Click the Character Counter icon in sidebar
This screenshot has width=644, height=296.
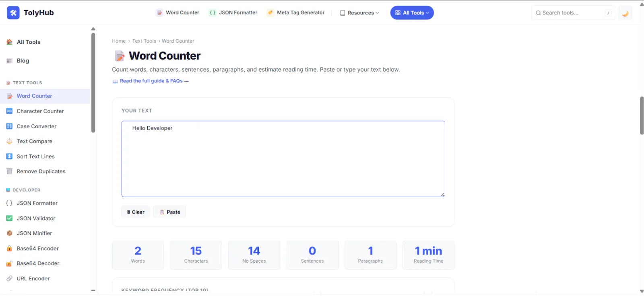click(9, 111)
